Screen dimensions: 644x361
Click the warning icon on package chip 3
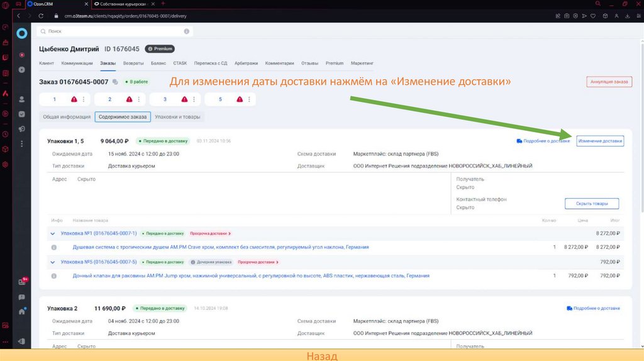[x=184, y=99]
